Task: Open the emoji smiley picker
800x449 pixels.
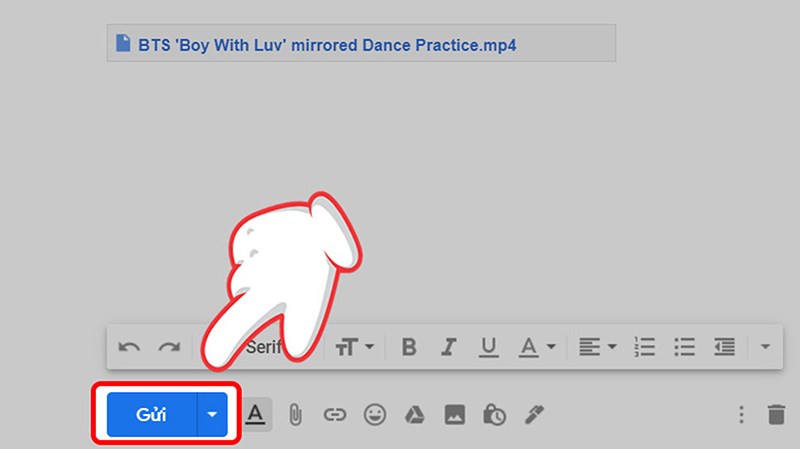Action: click(375, 414)
